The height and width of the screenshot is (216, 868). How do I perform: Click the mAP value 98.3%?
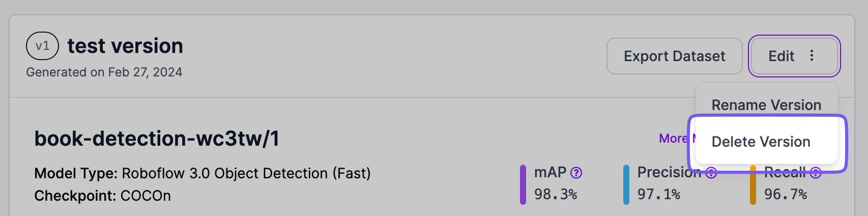pyautogui.click(x=555, y=194)
